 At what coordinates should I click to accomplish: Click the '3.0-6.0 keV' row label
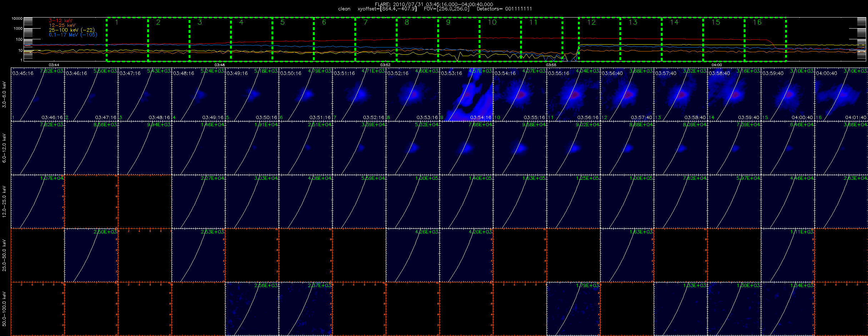pos(4,94)
